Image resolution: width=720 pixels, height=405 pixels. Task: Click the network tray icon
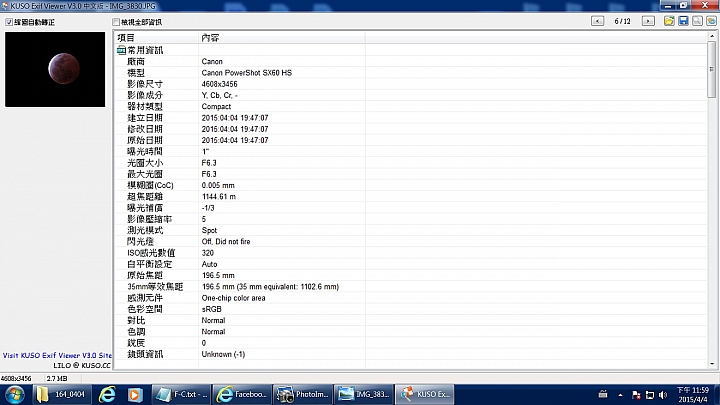tap(650, 395)
